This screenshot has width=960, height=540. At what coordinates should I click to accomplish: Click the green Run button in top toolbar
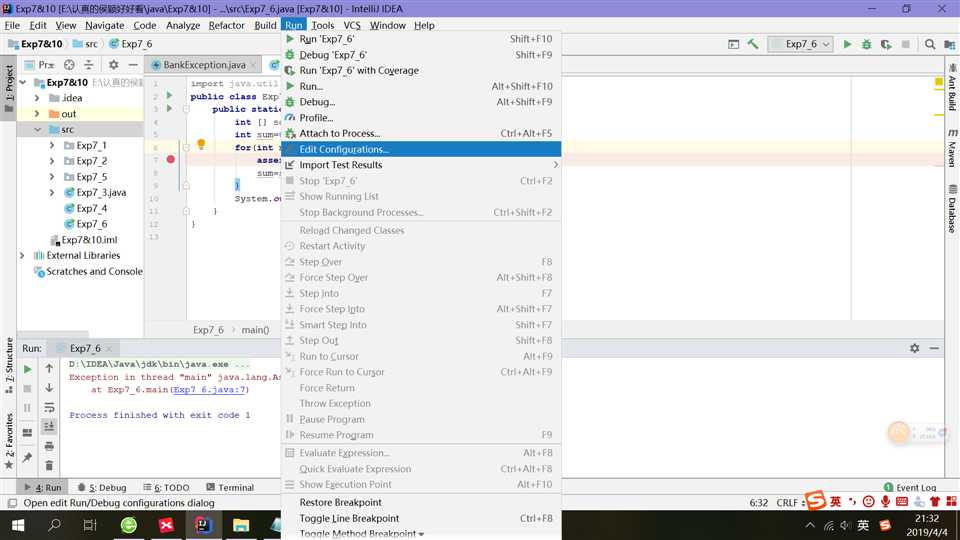tap(847, 44)
